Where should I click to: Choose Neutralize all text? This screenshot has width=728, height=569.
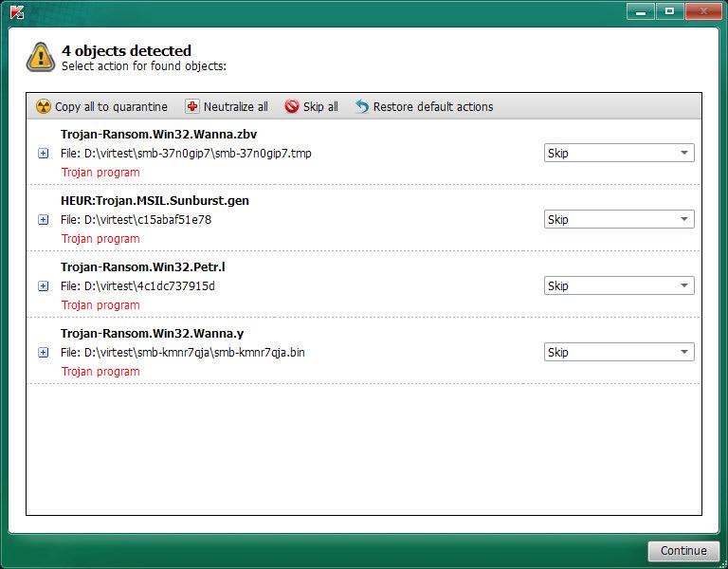(236, 107)
